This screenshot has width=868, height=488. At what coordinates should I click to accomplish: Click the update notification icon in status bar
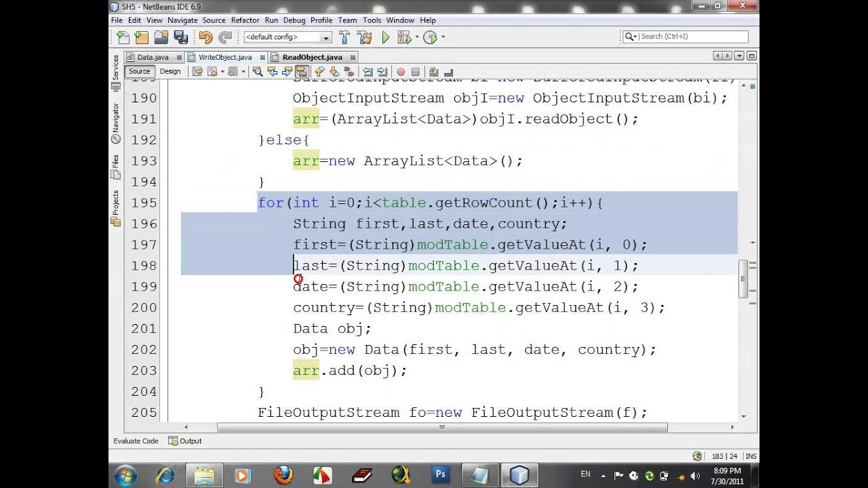pyautogui.click(x=697, y=456)
